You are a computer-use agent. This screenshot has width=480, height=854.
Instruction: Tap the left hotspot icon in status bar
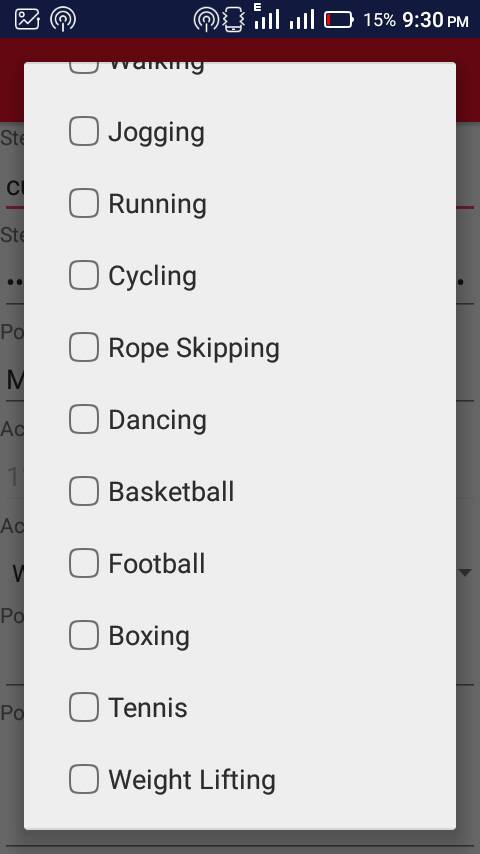[63, 20]
